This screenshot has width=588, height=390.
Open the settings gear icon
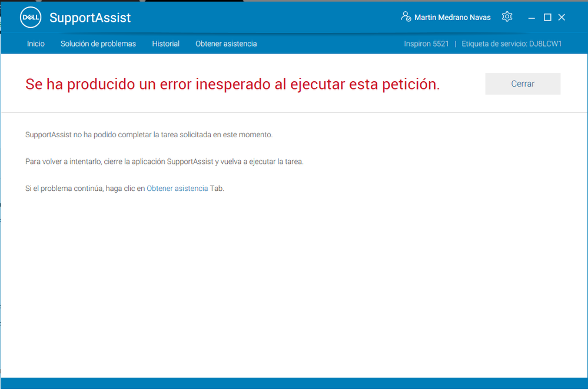507,17
